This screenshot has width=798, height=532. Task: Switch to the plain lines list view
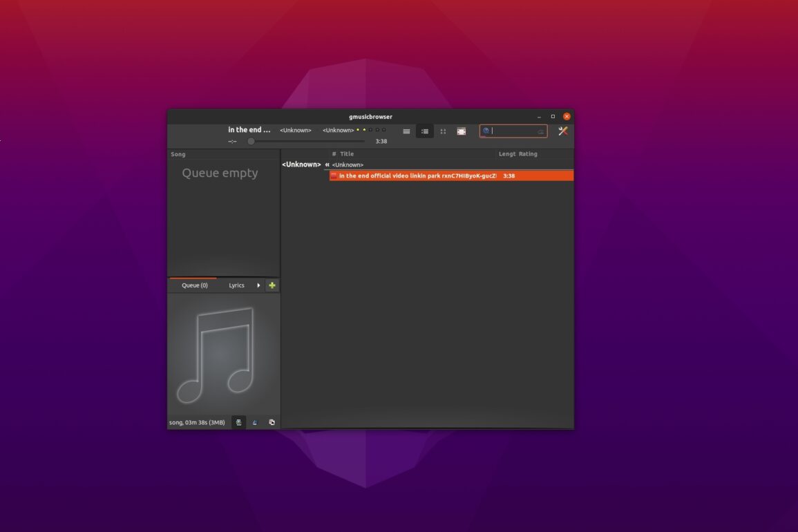(x=406, y=131)
